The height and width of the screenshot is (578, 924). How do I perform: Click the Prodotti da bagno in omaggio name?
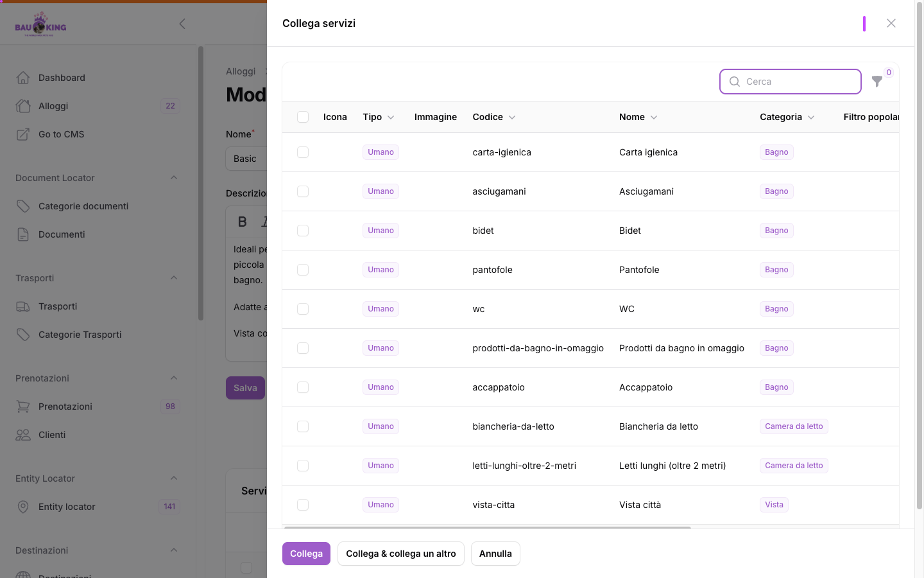(x=681, y=348)
